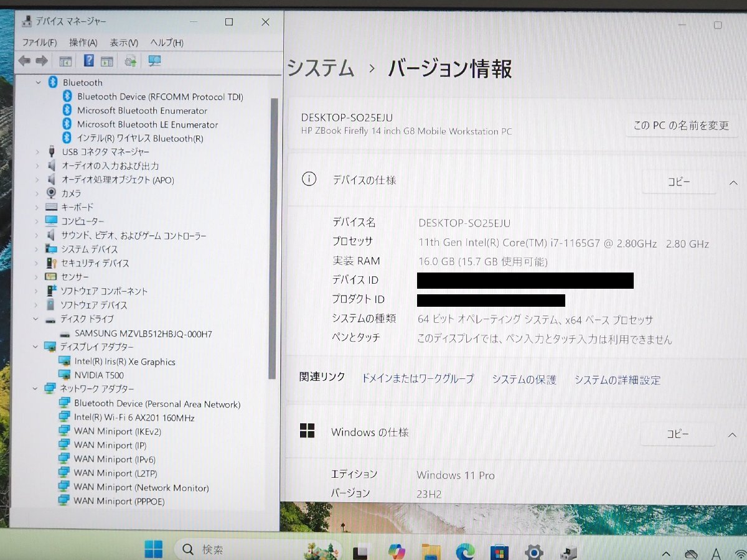Select Bluetooth Device (RFCOMM Protocol TDI)

(160, 96)
